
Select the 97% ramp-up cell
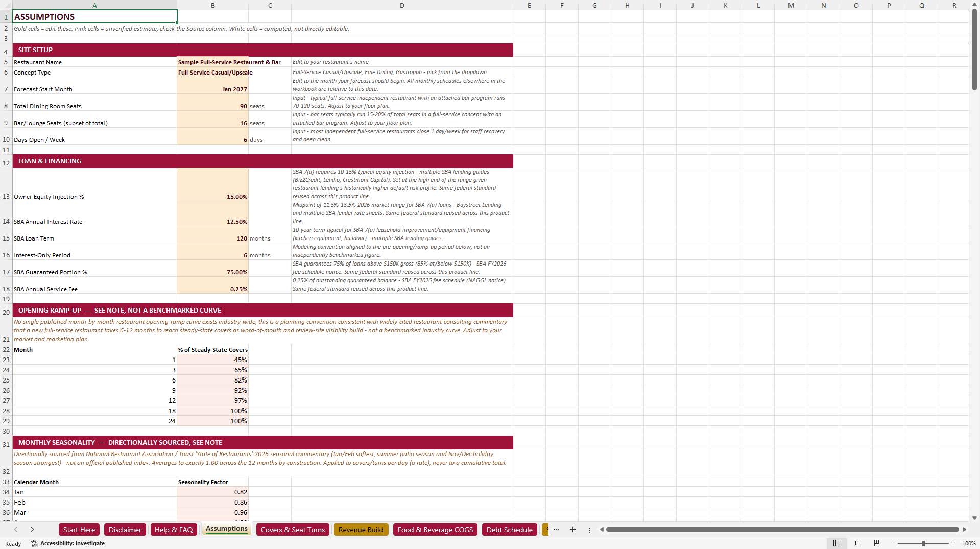213,400
